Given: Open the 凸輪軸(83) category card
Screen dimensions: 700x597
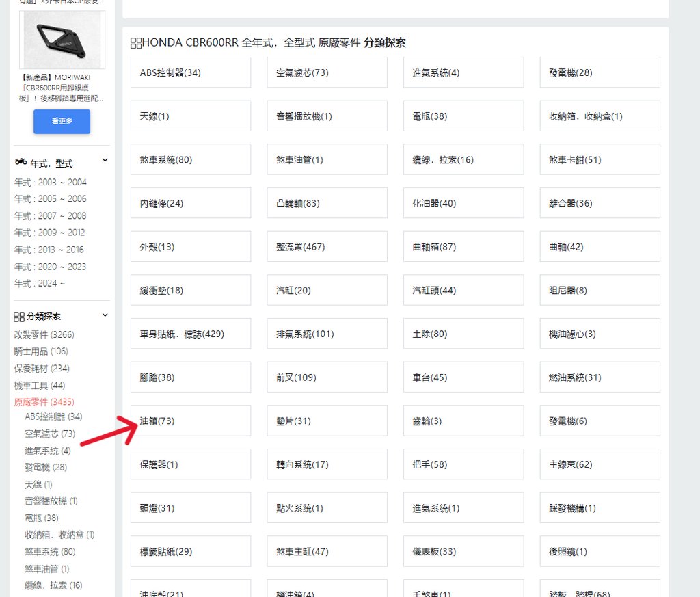Looking at the screenshot, I should tap(327, 203).
